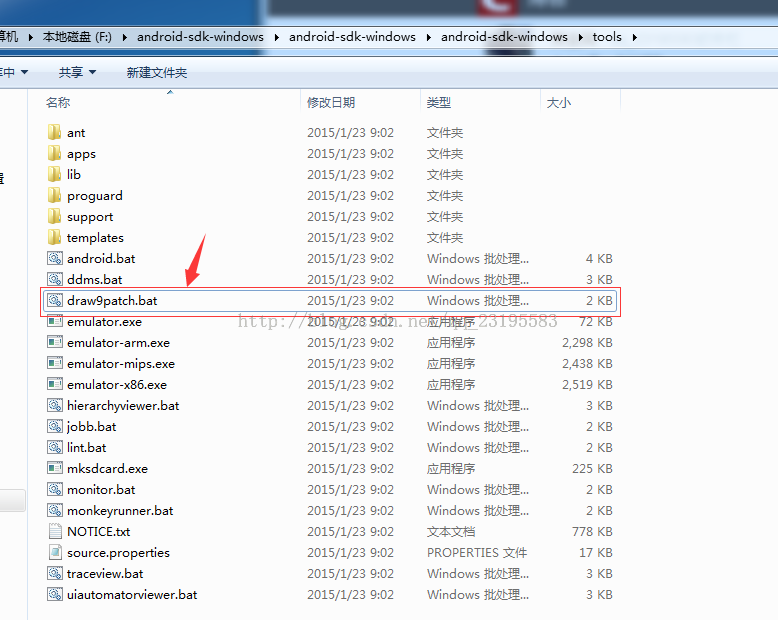Go to the third android-sdk-windows breadcrumb
Screen dimensions: 778x620
click(504, 37)
